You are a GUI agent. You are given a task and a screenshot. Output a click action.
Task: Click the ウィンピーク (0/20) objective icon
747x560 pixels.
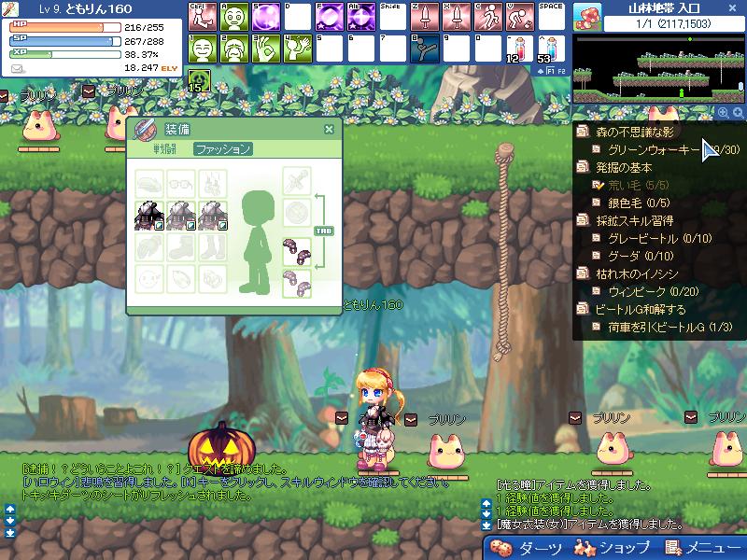tap(597, 291)
